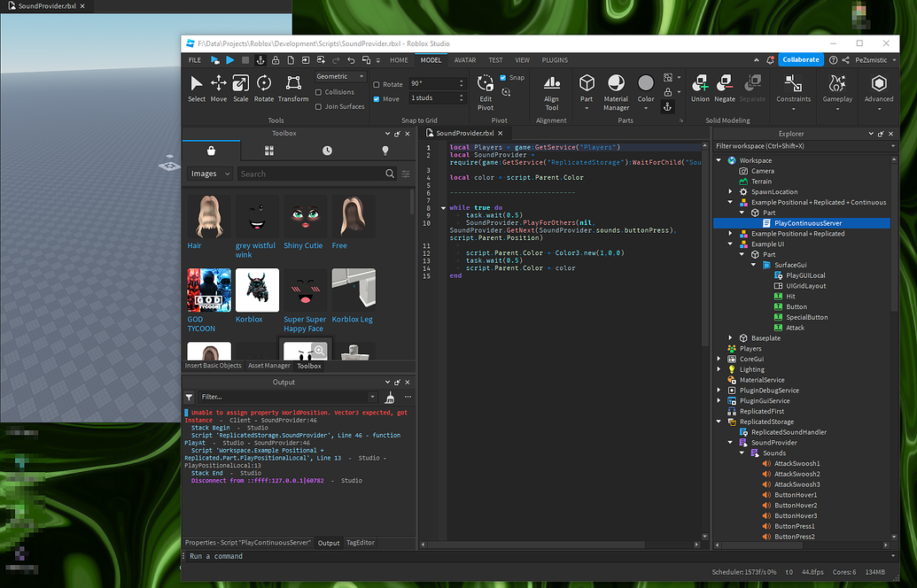This screenshot has height=588, width=917.
Task: Open the Toolbox Inventory grid tab
Action: tap(269, 151)
